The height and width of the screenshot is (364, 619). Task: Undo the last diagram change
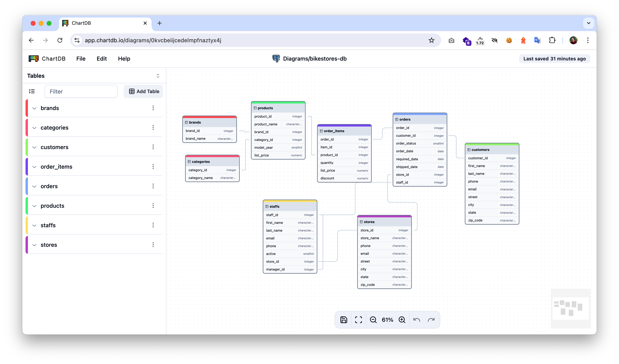(417, 320)
